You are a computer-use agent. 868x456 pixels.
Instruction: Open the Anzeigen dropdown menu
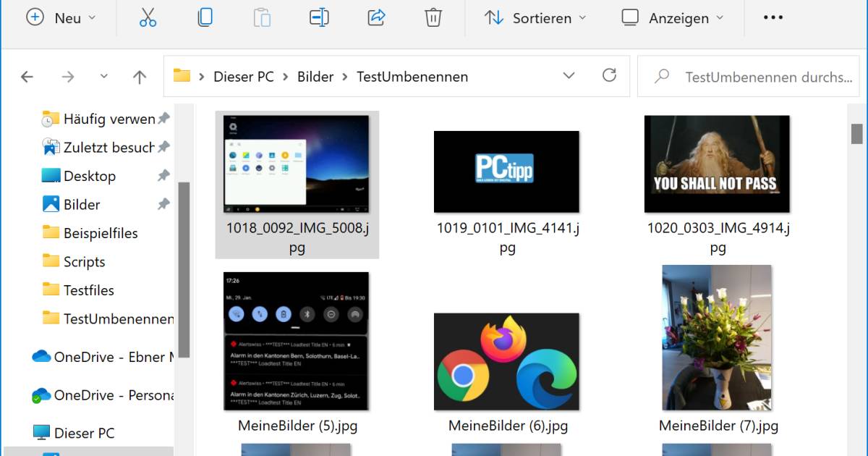tap(673, 18)
